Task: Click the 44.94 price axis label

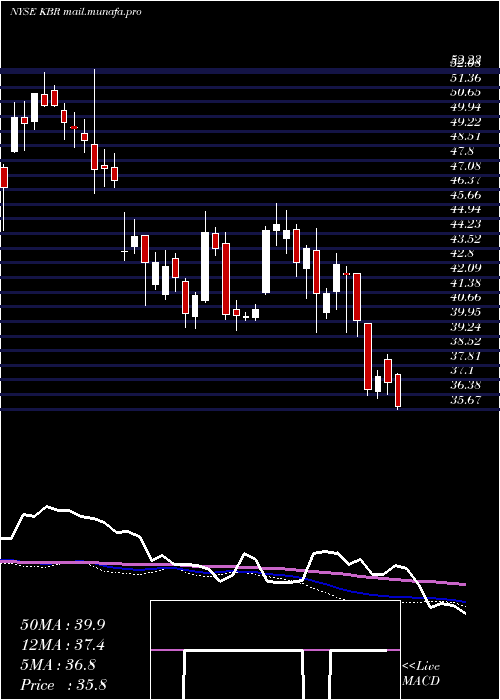Action: point(465,209)
